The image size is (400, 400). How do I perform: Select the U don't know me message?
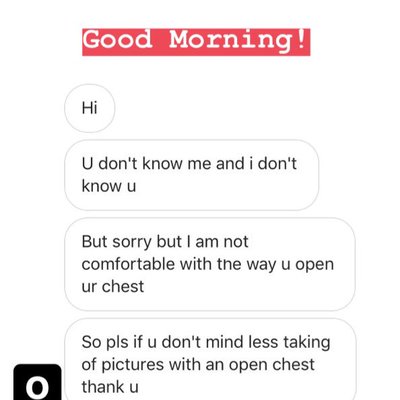click(x=191, y=175)
